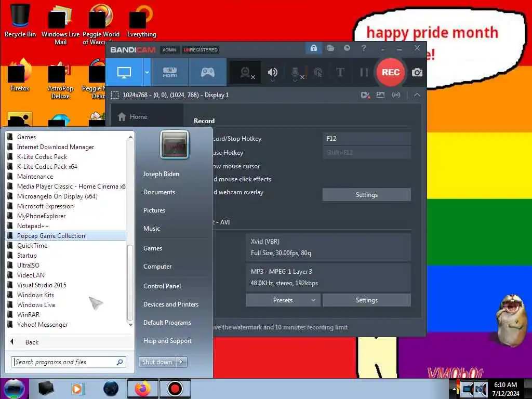
Task: Open the Bandicam output folder icon
Action: 330,48
